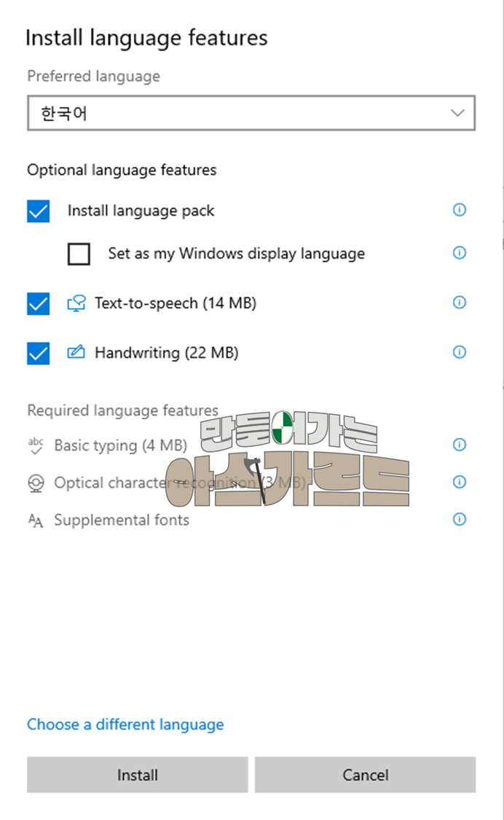Show info icon for Supplemental fonts
This screenshot has height=820, width=504.
[x=459, y=519]
